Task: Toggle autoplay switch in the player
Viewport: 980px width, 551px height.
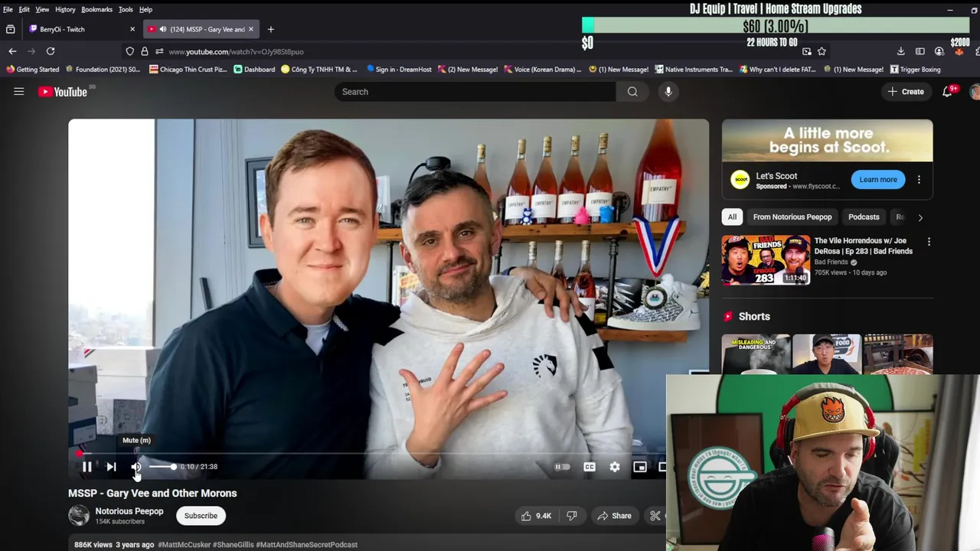Action: pos(563,467)
